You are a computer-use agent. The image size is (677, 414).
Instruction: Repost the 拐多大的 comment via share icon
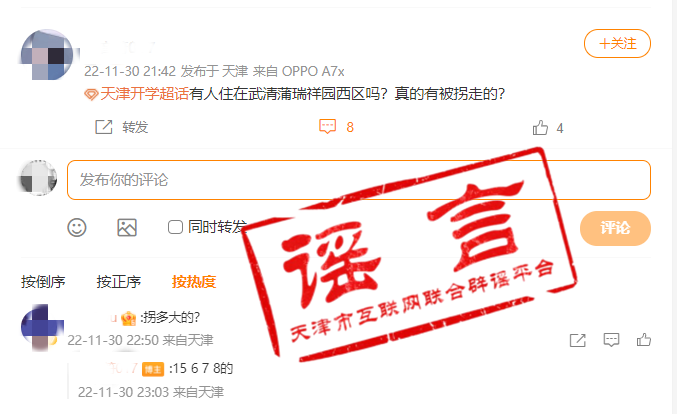tap(577, 340)
